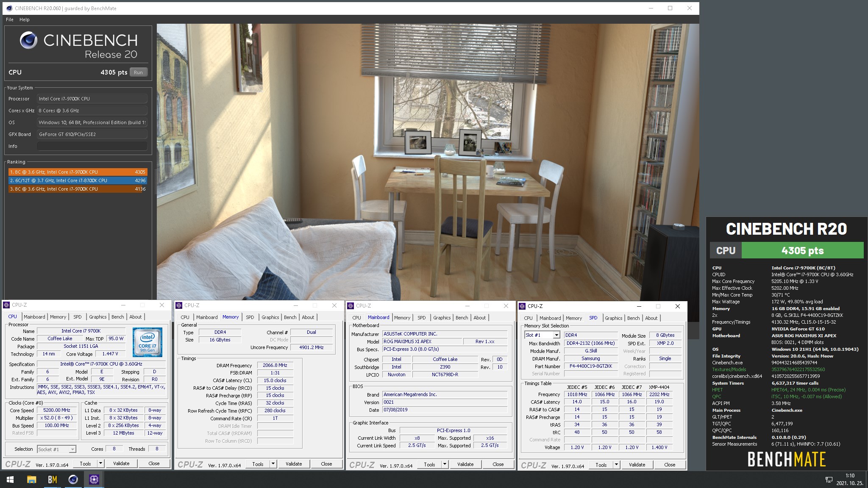This screenshot has width=868, height=488.
Task: Click Validate in CPU-Z Mainboard window
Action: click(465, 464)
